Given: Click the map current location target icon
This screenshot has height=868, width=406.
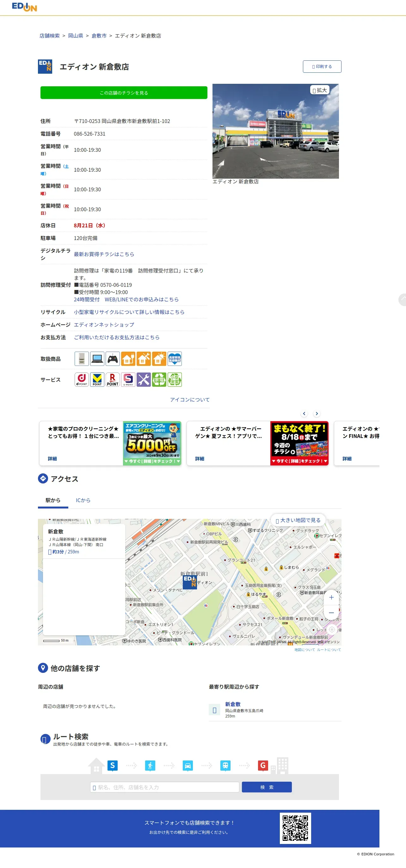Looking at the screenshot, I should tap(332, 630).
